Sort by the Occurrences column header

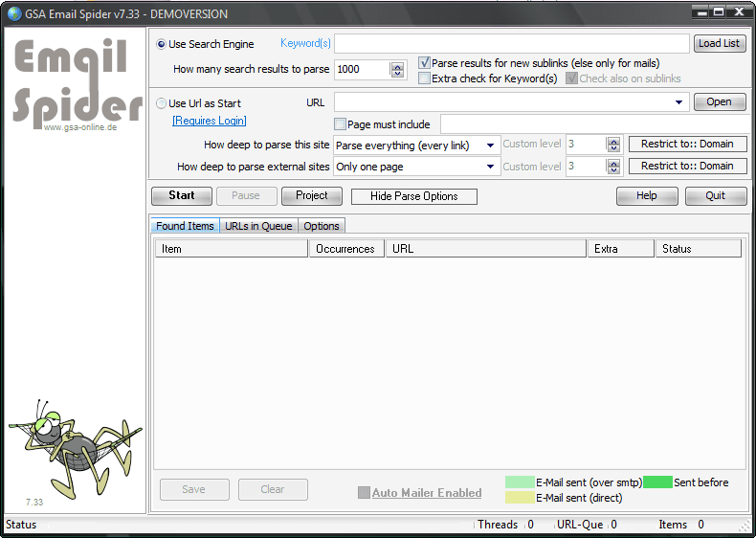tap(346, 249)
